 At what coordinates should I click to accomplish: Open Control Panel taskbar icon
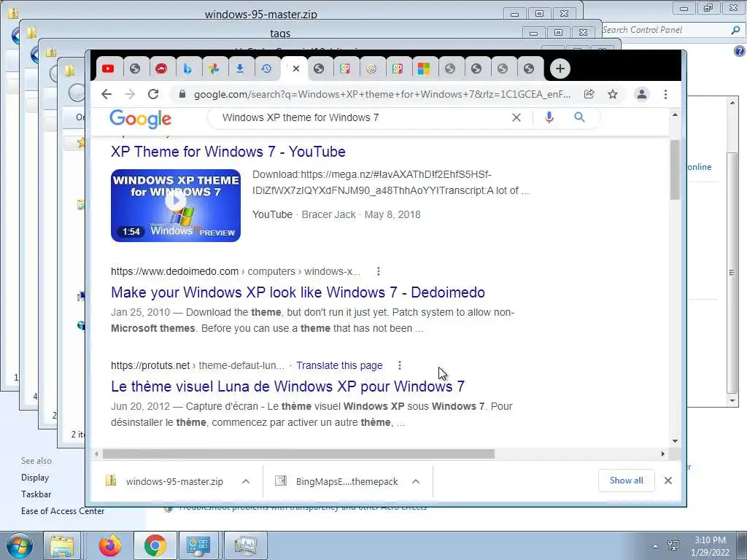pyautogui.click(x=198, y=545)
